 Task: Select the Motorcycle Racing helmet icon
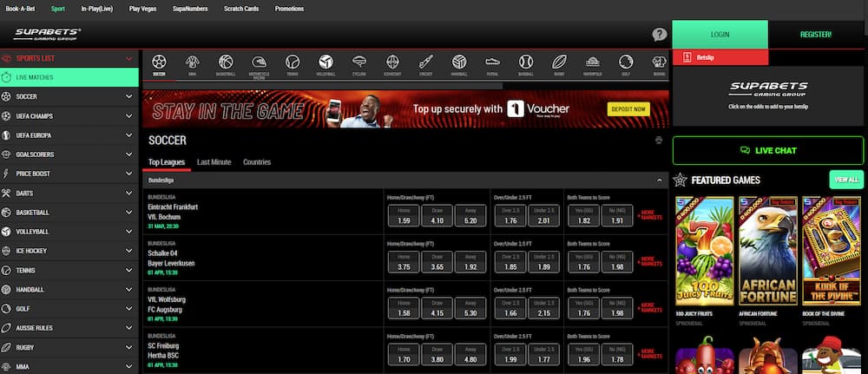point(259,62)
